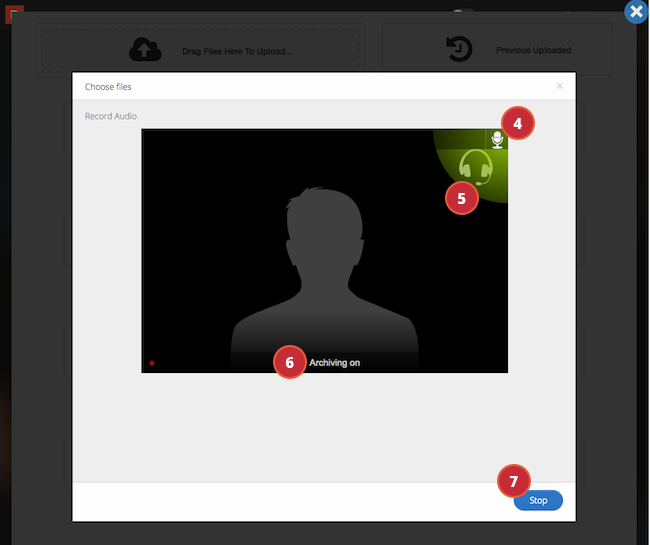Screen dimensions: 650x545
Task: Close the Choose files dialog
Action: pyautogui.click(x=560, y=86)
